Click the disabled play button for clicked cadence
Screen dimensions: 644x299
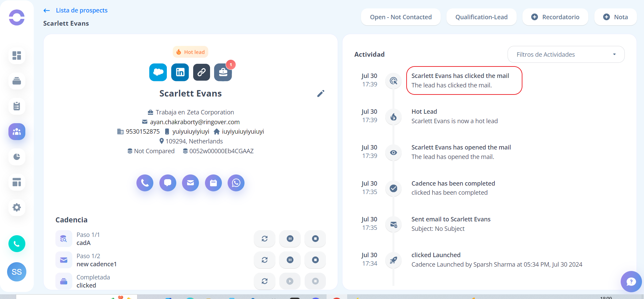pyautogui.click(x=290, y=281)
